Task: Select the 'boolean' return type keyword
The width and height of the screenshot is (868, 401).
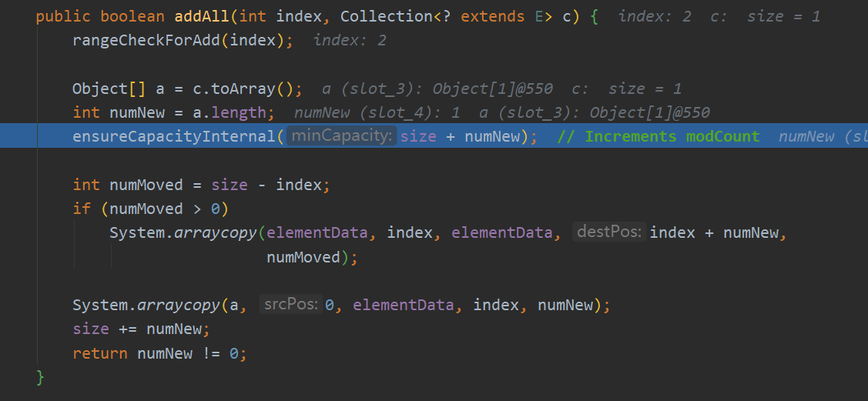Action: point(132,17)
